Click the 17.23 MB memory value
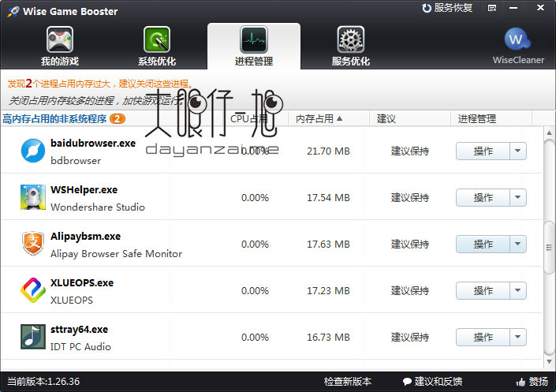Screen dimensions: 556x392 click(328, 290)
